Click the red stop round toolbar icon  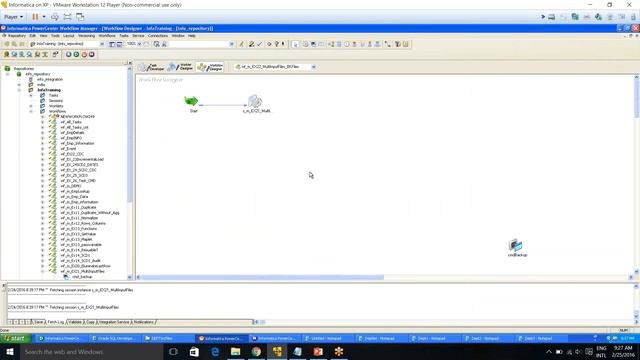(x=92, y=54)
